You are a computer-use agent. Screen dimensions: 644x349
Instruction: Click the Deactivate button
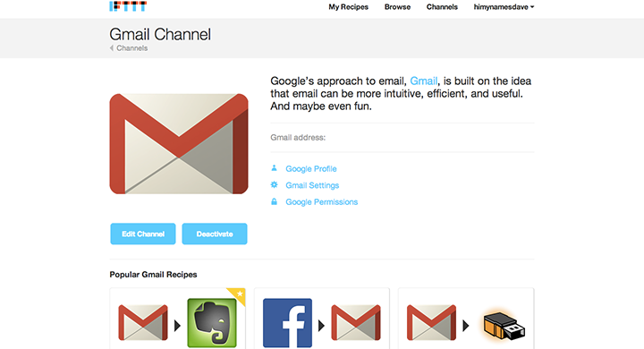pos(215,234)
